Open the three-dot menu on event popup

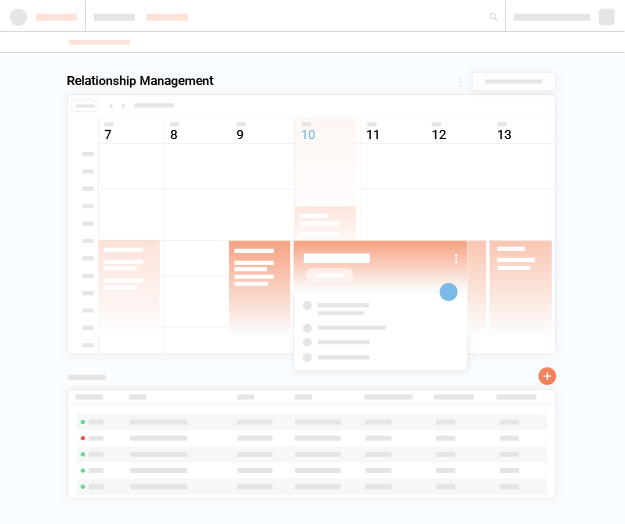pyautogui.click(x=456, y=259)
